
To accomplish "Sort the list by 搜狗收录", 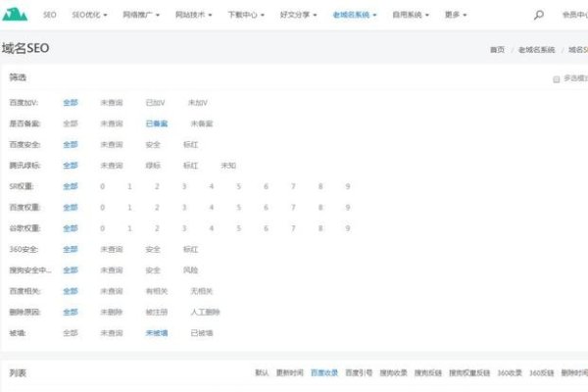I will pos(393,372).
